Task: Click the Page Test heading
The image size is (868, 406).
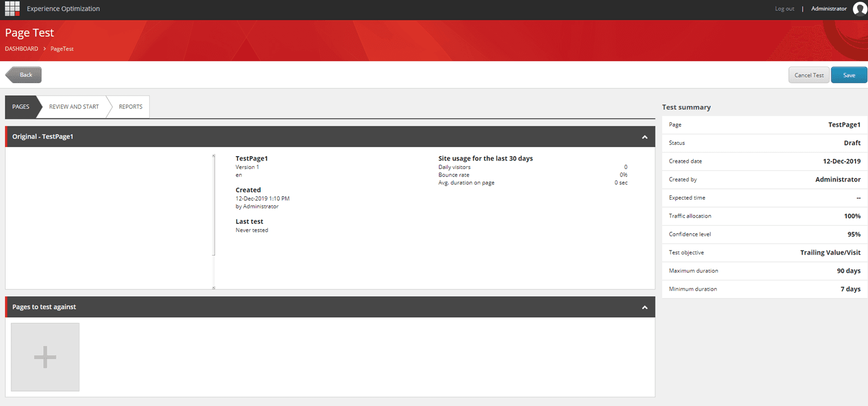Action: coord(29,33)
